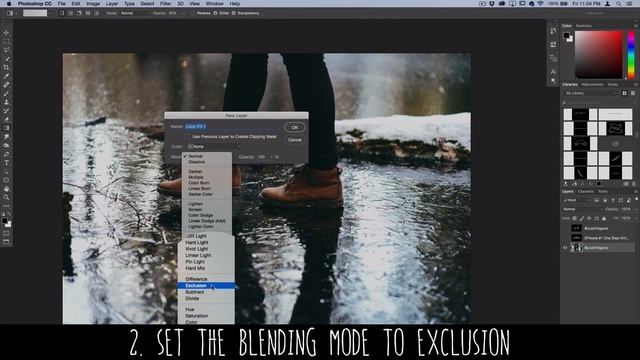
Task: Select the Crop tool
Action: (6, 67)
